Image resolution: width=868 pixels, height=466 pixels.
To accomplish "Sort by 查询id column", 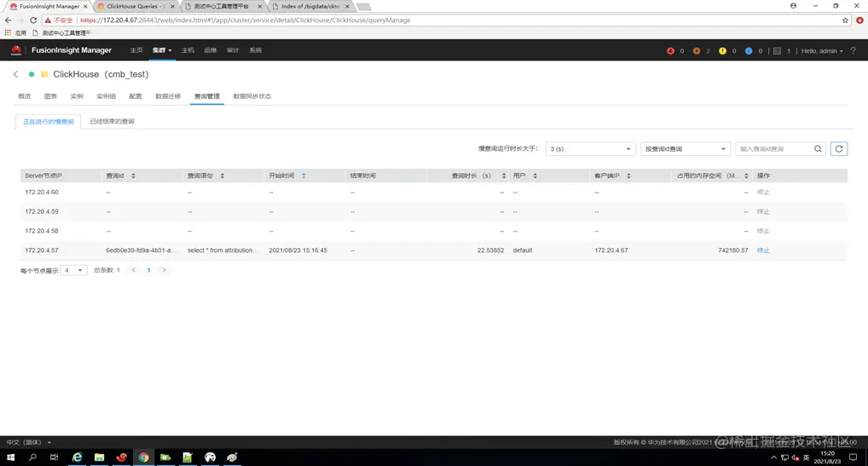I will (x=133, y=175).
